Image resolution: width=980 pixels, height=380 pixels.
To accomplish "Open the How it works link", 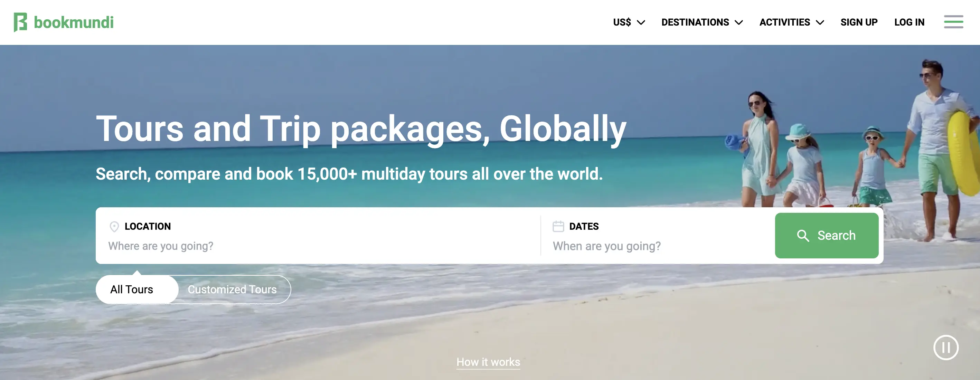I will [x=488, y=362].
